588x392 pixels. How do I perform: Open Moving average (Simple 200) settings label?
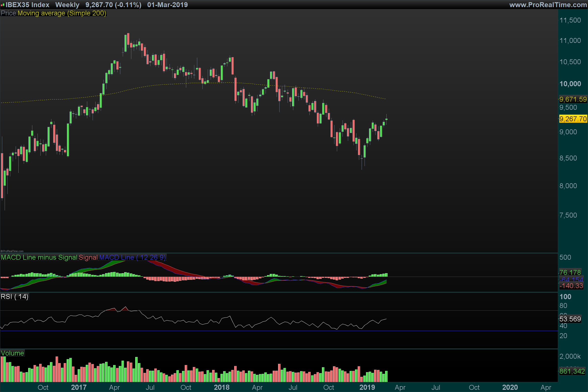click(62, 13)
